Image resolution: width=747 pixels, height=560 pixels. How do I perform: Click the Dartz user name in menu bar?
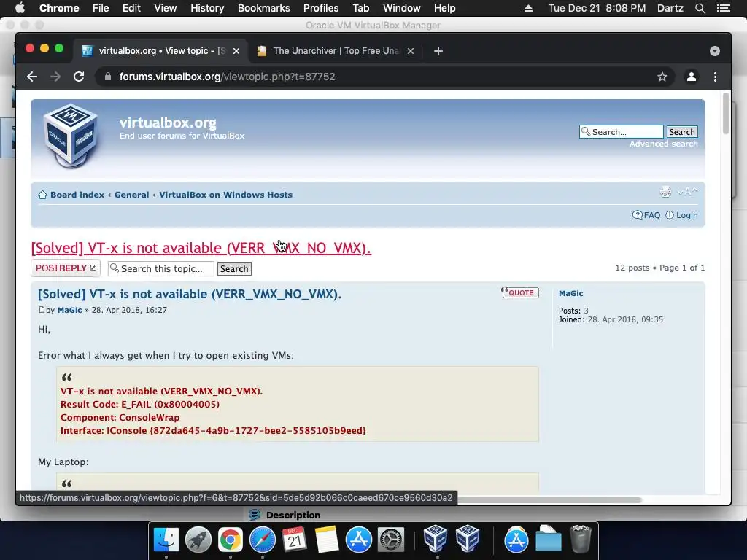click(x=670, y=8)
